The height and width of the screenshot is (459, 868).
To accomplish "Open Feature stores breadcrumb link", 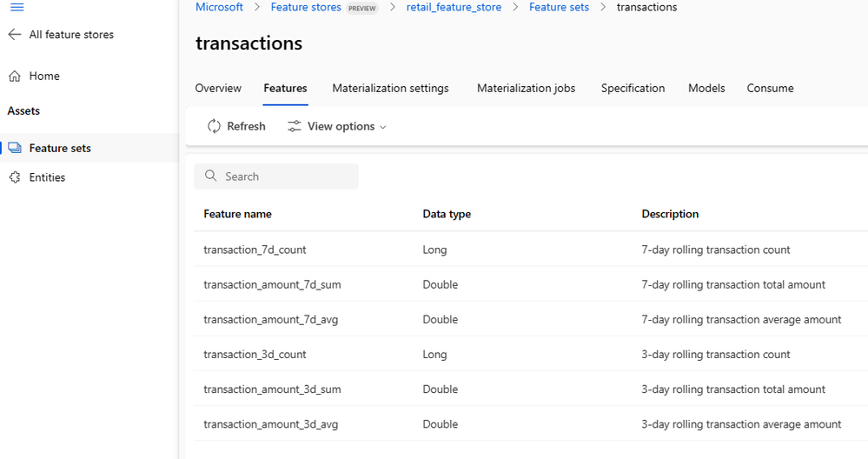I will [x=306, y=7].
